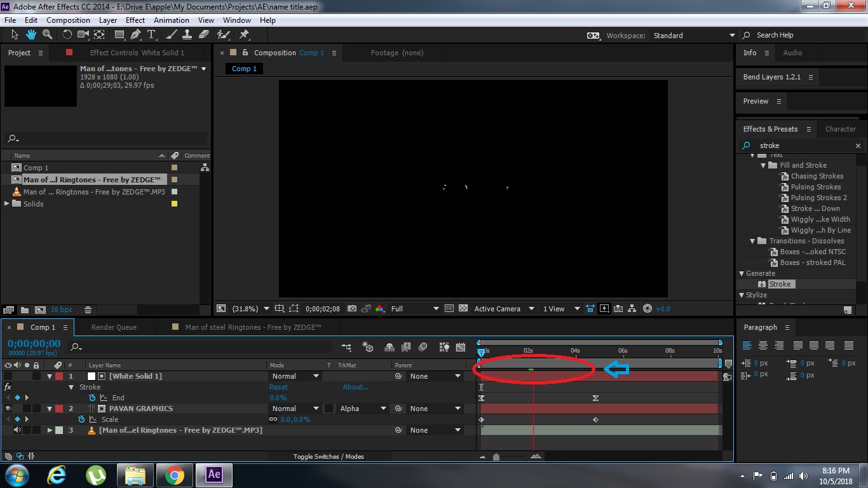Image resolution: width=868 pixels, height=488 pixels.
Task: Open the Composition menu
Action: point(68,20)
